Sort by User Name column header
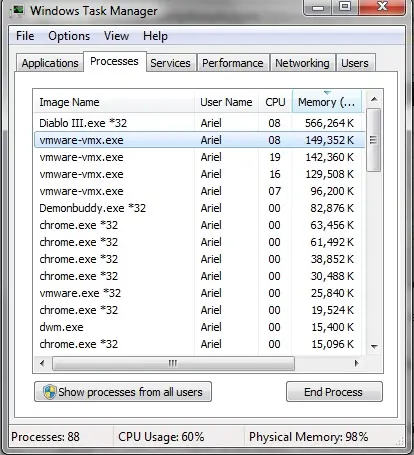Image resolution: width=414 pixels, height=455 pixels. coord(226,102)
